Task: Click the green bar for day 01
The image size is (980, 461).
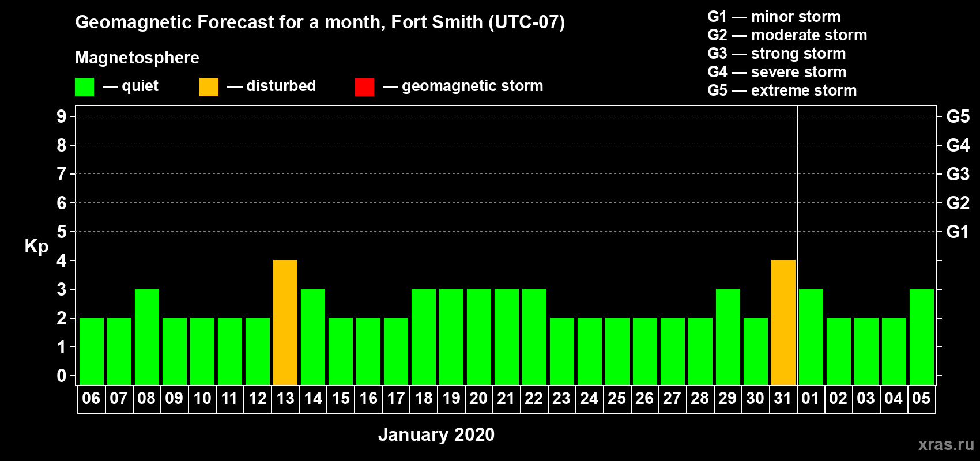Action: tap(811, 337)
